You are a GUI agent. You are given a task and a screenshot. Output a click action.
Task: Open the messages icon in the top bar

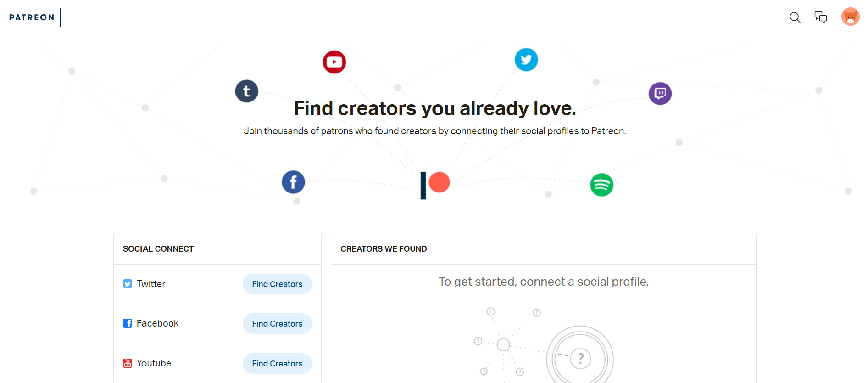(821, 17)
